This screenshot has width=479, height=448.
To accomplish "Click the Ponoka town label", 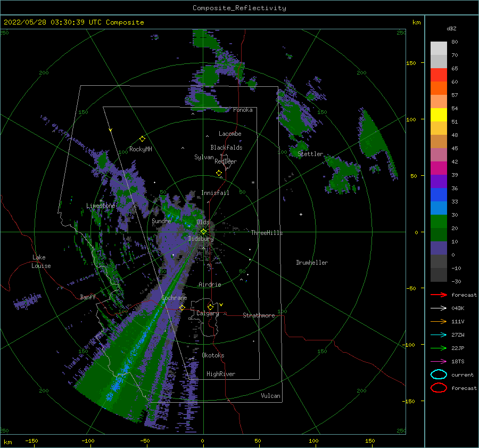I will tap(243, 110).
